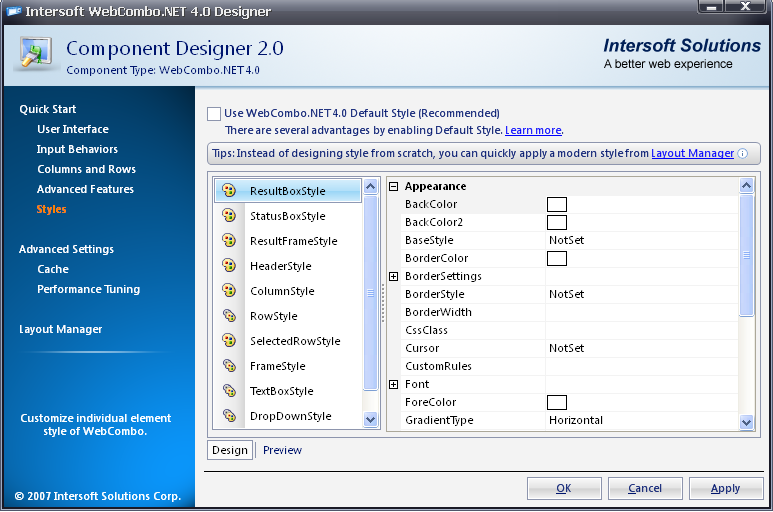Screen dimensions: 773x512
Task: Click the ResultBoxStyle palette icon
Action: coord(229,190)
